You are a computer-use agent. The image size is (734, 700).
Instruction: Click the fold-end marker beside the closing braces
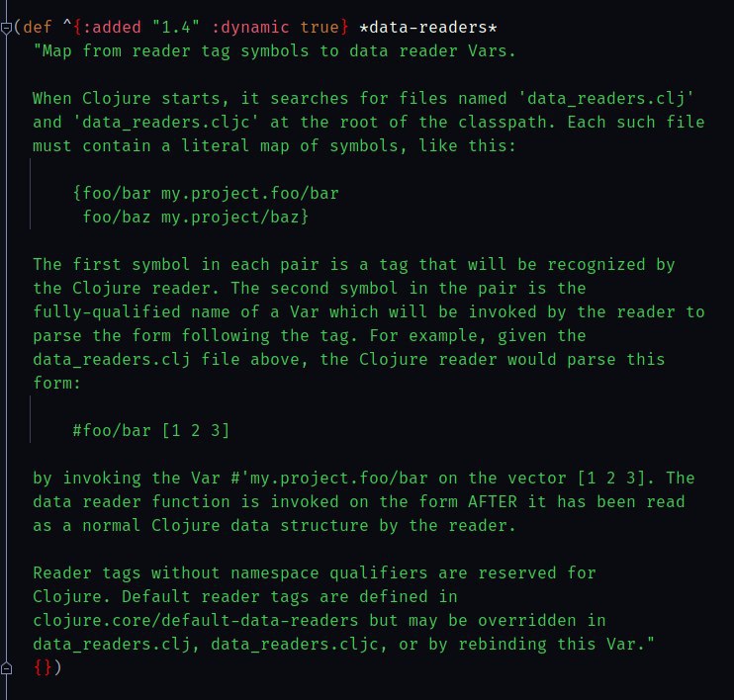click(x=6, y=667)
